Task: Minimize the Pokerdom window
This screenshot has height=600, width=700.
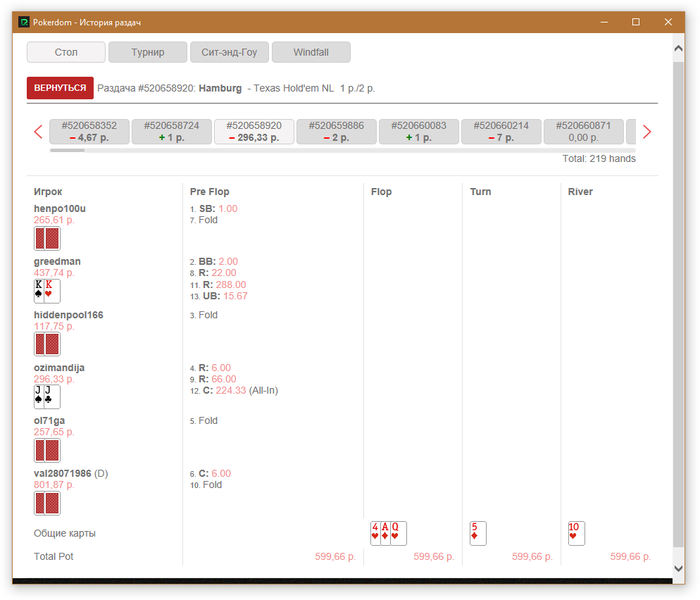Action: click(x=604, y=22)
